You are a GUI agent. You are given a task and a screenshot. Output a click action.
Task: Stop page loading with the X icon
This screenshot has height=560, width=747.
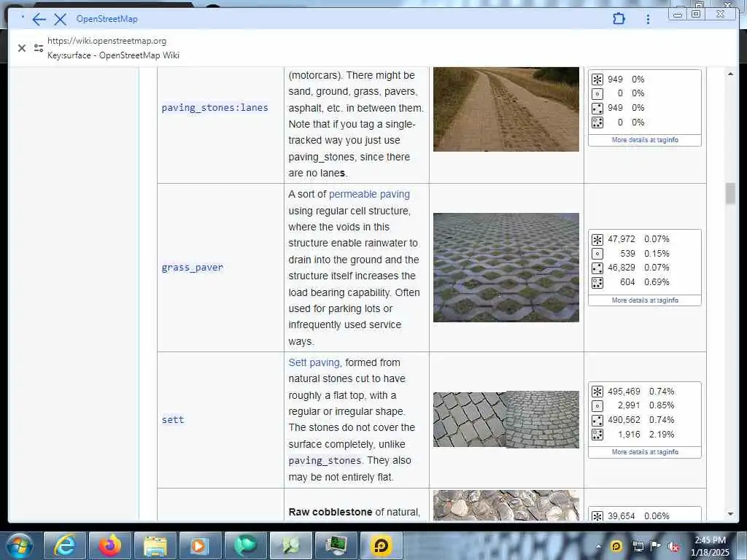60,19
